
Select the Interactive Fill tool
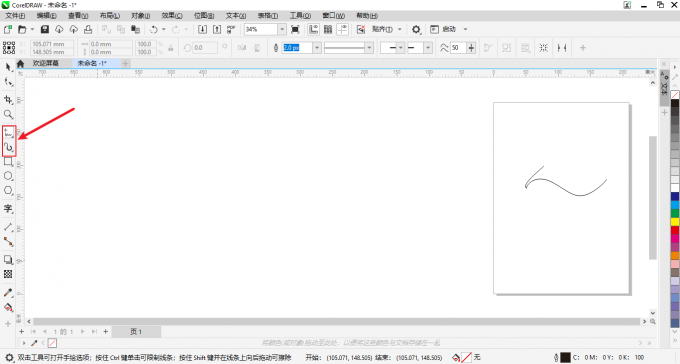point(8,308)
